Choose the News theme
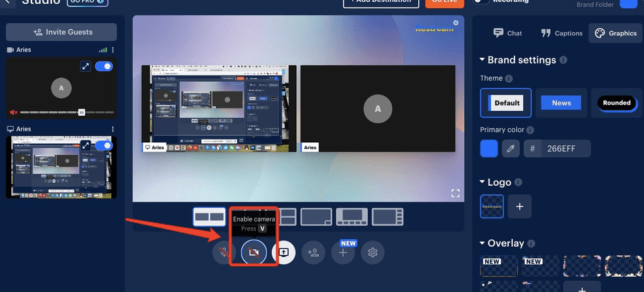 tap(561, 103)
